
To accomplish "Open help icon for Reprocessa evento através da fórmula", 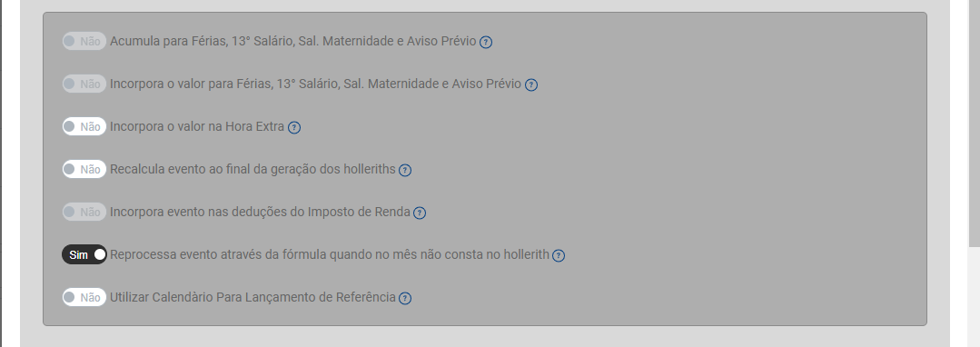I will tap(559, 255).
